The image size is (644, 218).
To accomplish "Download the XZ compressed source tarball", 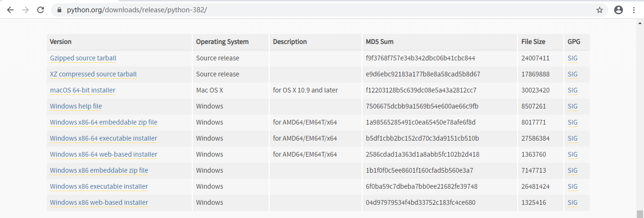I will [x=93, y=74].
